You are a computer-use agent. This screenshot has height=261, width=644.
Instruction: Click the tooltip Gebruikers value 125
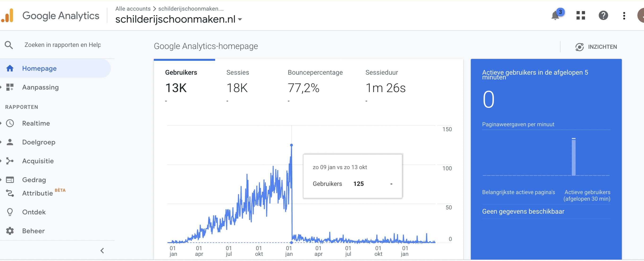coord(358,184)
